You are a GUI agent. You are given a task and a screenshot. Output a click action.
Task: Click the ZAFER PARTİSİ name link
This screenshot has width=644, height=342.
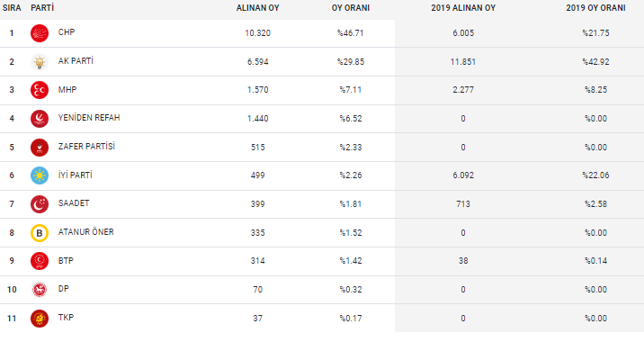coord(86,147)
